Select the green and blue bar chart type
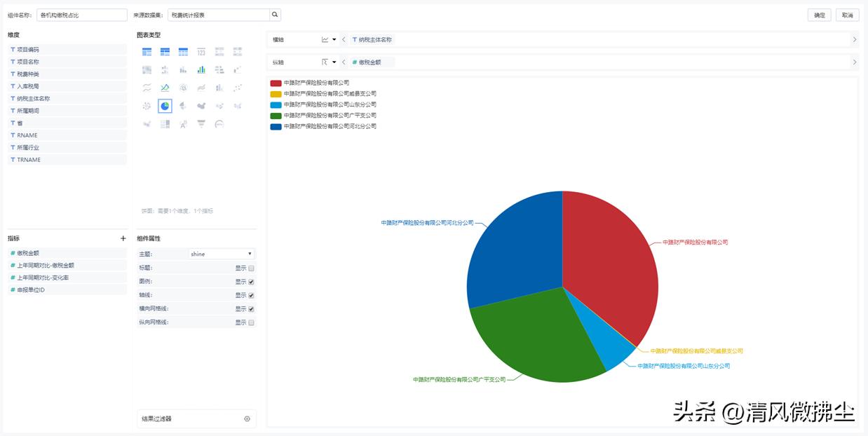This screenshot has width=868, height=436. pos(201,70)
